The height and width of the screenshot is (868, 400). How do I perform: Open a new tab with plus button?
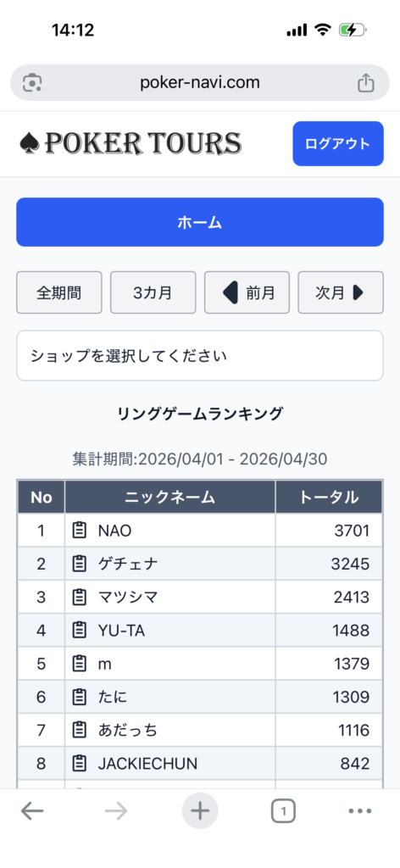200,811
